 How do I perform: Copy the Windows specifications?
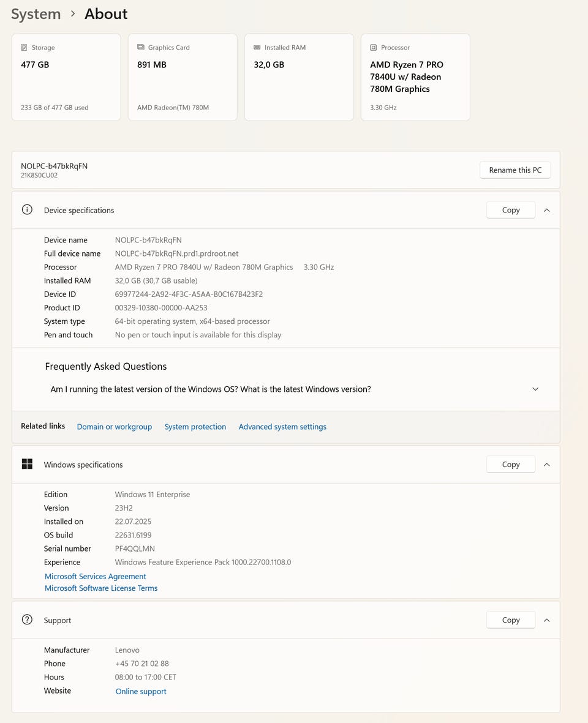tap(511, 465)
